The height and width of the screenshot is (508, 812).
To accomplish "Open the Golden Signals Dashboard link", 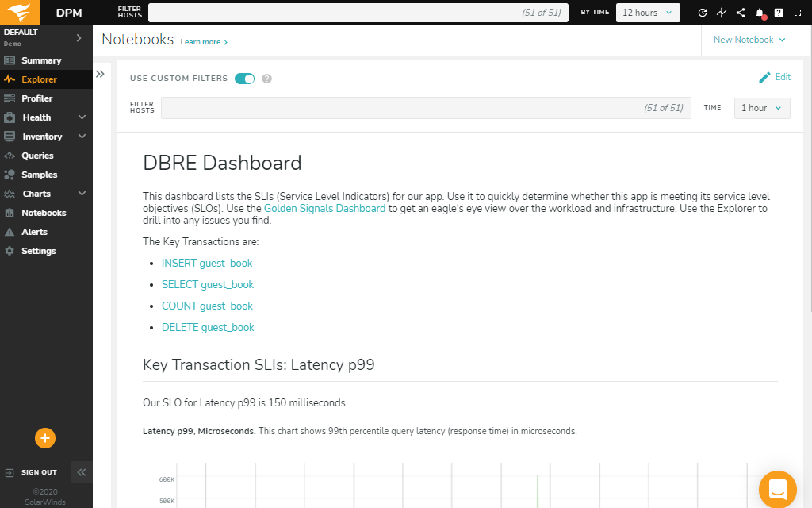I will click(x=324, y=208).
